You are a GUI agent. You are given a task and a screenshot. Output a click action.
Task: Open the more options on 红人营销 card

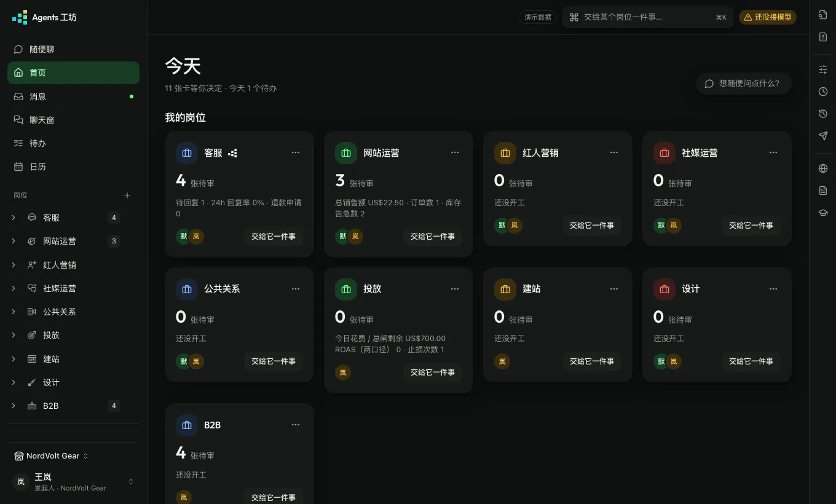[x=614, y=152]
